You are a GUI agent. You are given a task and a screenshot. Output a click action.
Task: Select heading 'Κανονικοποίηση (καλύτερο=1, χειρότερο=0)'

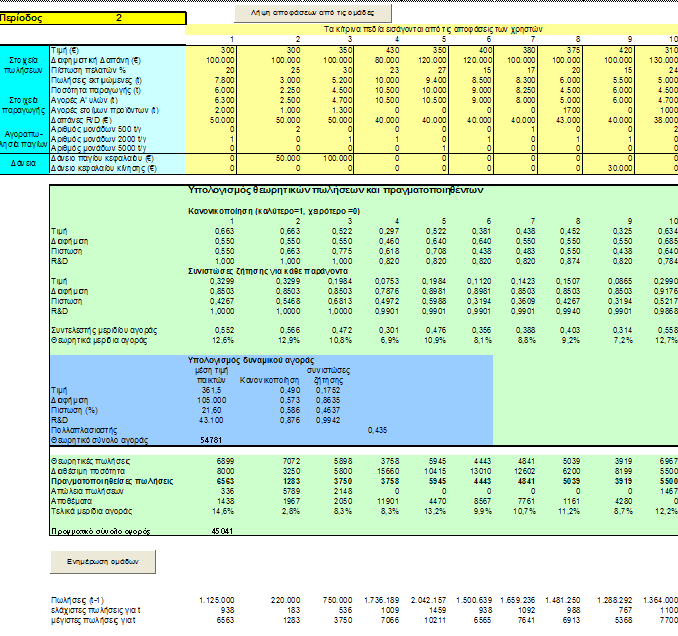tap(274, 211)
